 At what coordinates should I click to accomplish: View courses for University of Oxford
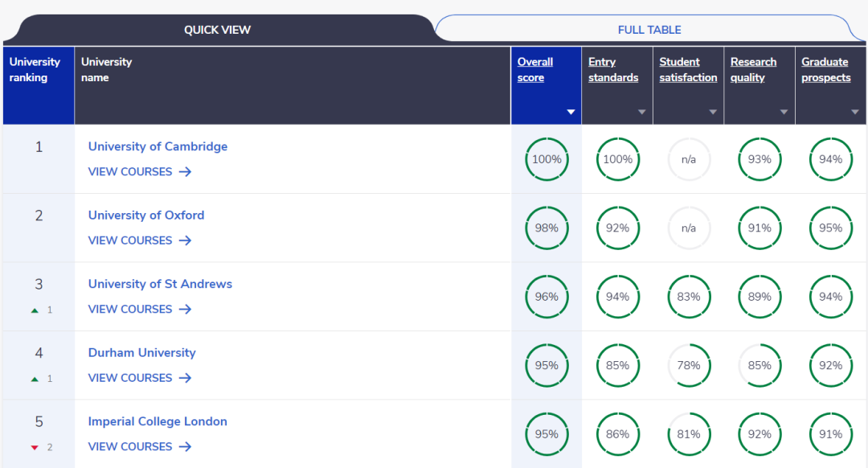140,240
